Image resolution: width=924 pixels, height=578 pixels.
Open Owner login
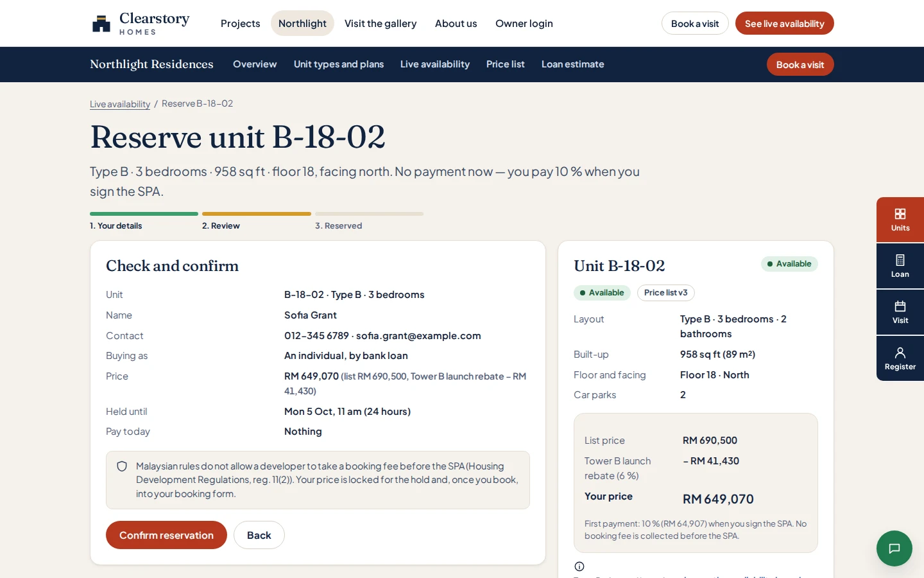[x=524, y=23]
